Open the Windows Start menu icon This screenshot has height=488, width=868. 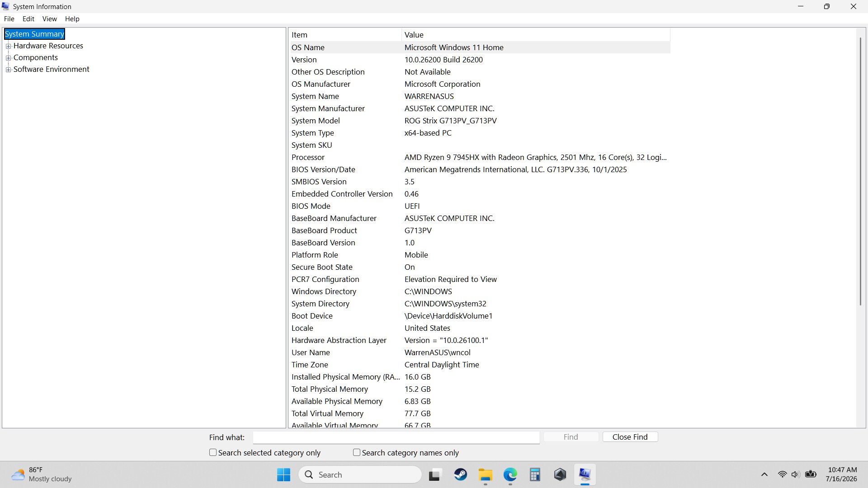(x=283, y=475)
